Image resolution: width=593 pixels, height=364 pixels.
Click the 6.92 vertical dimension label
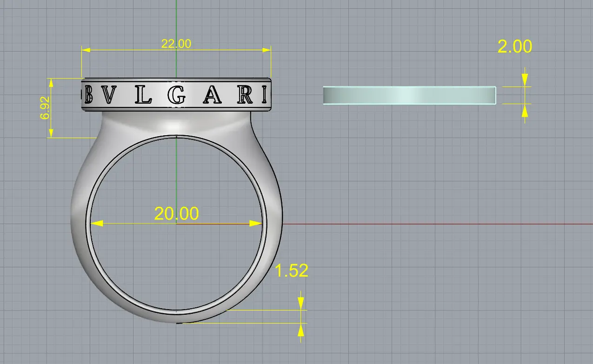[x=45, y=109]
